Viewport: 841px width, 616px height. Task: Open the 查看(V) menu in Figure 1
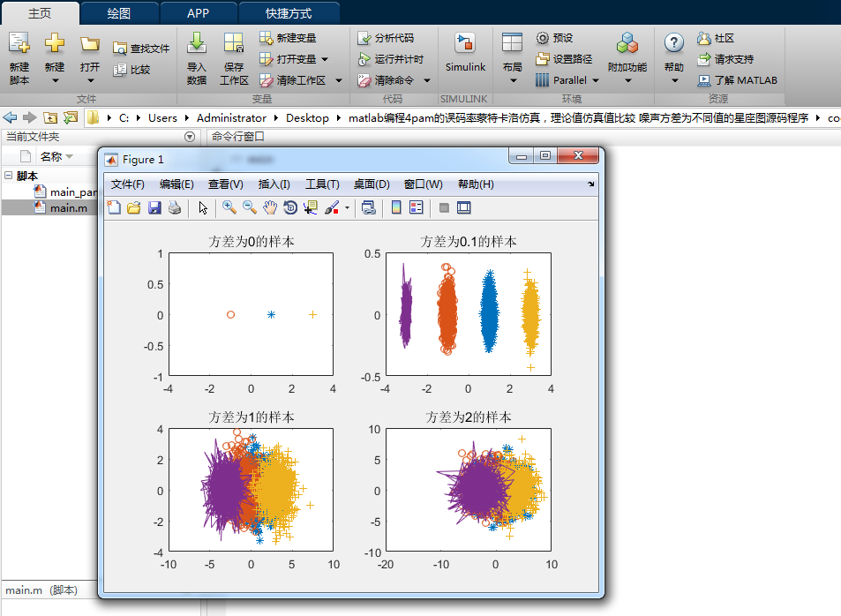coord(225,184)
